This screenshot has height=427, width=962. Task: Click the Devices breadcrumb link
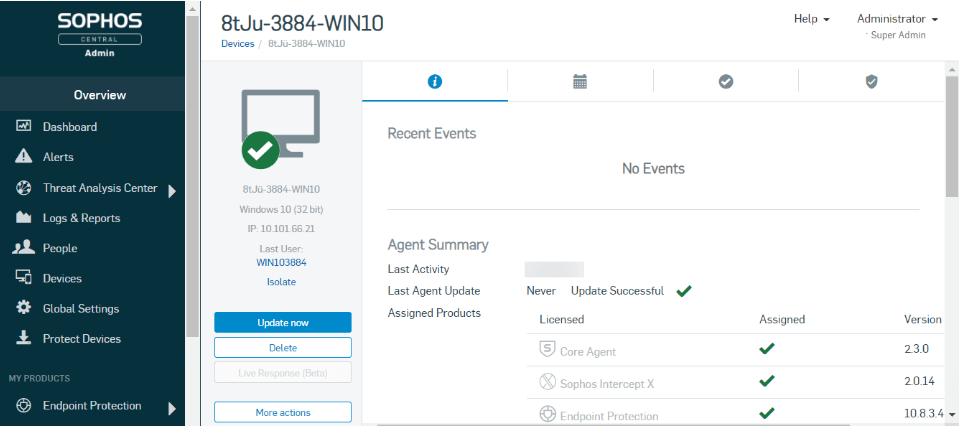tap(237, 45)
